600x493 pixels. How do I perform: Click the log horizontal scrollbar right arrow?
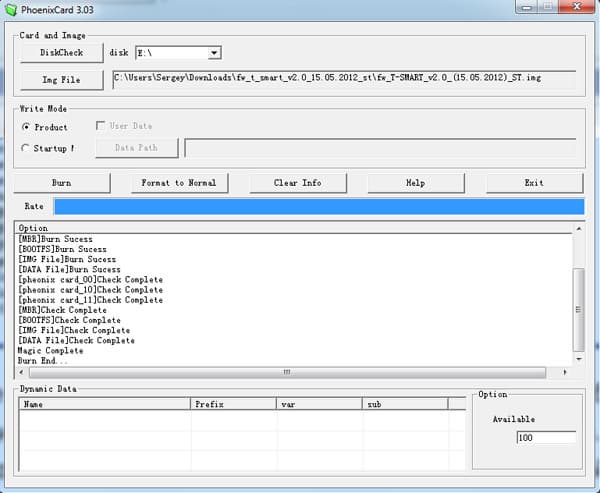[565, 372]
